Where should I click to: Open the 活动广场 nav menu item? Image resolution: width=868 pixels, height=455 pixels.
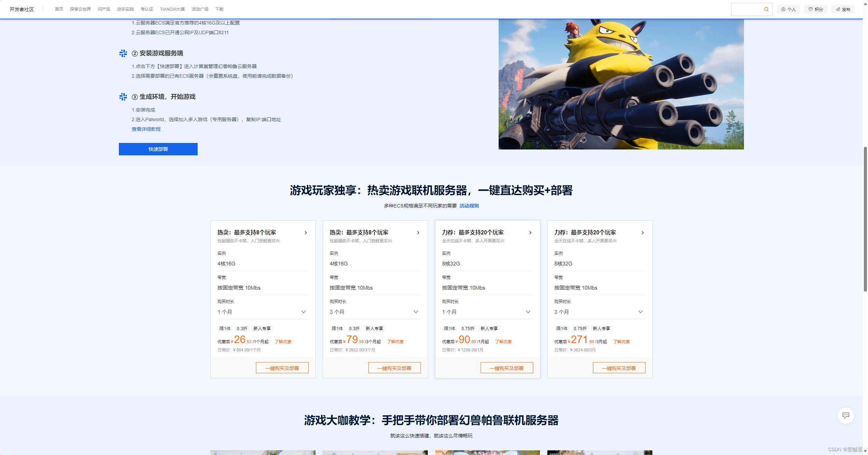click(x=200, y=9)
